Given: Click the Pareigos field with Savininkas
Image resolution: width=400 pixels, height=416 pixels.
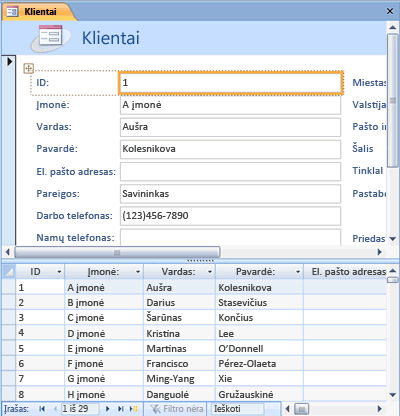Looking at the screenshot, I should pyautogui.click(x=230, y=194).
